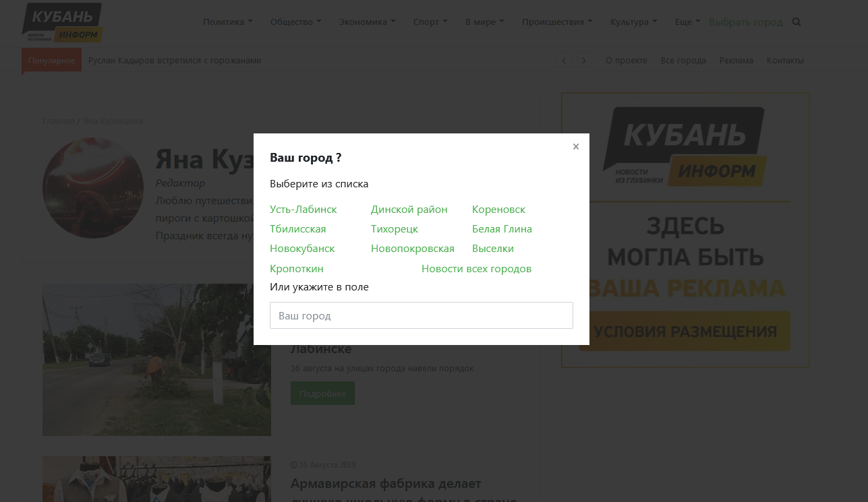This screenshot has height=502, width=868.
Task: Select Динской район from the city list
Action: pyautogui.click(x=409, y=209)
